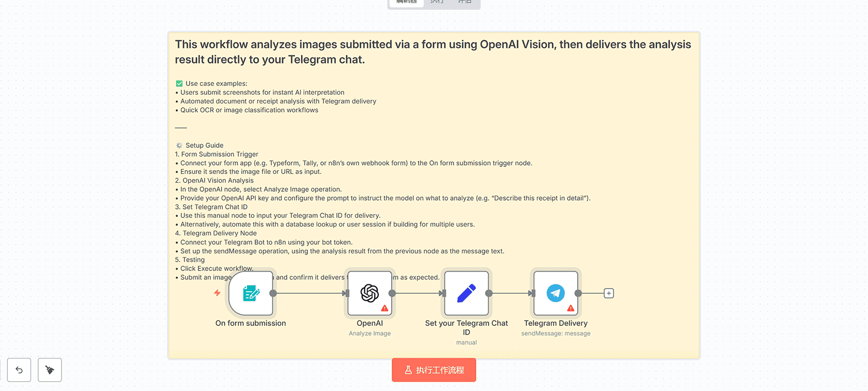The width and height of the screenshot is (868, 391).
Task: Open the OpenAI Analyze Image node
Action: pyautogui.click(x=369, y=293)
